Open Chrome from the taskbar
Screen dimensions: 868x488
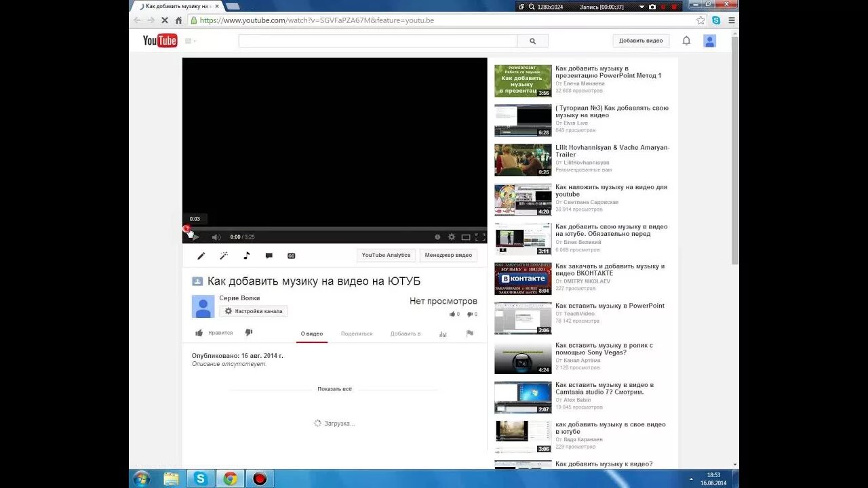click(x=231, y=479)
